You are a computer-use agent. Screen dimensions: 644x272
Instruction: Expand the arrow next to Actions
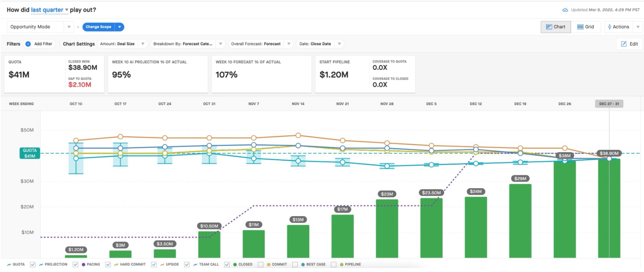pyautogui.click(x=638, y=27)
